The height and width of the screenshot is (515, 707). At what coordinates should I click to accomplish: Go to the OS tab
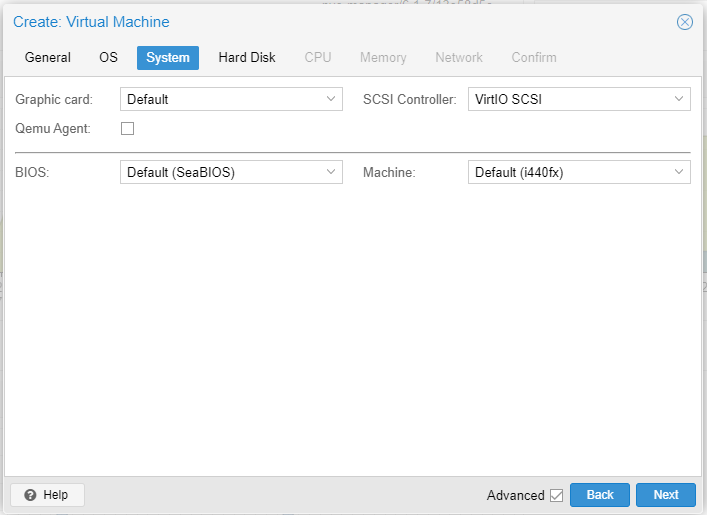tap(108, 58)
